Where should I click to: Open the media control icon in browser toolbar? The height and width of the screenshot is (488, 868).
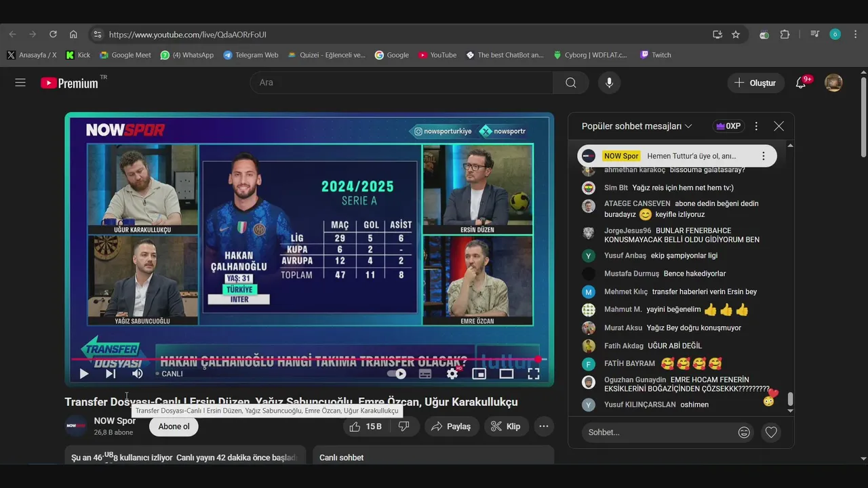coord(814,35)
